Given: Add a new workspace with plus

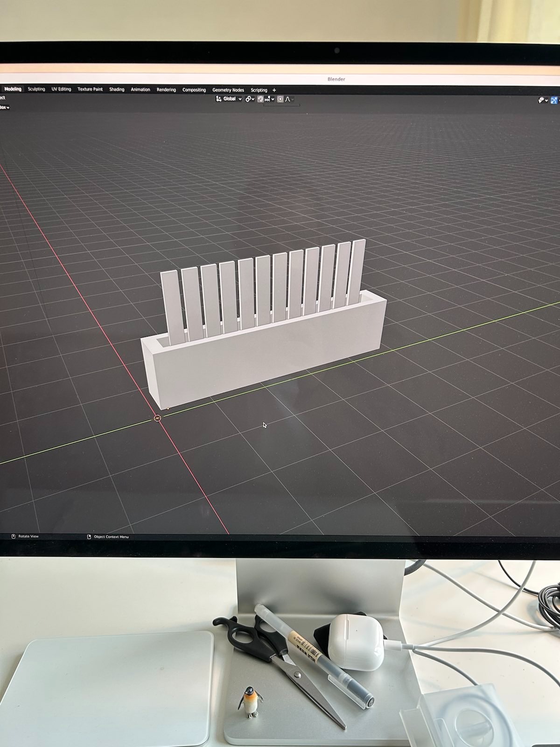Looking at the screenshot, I should (x=274, y=90).
